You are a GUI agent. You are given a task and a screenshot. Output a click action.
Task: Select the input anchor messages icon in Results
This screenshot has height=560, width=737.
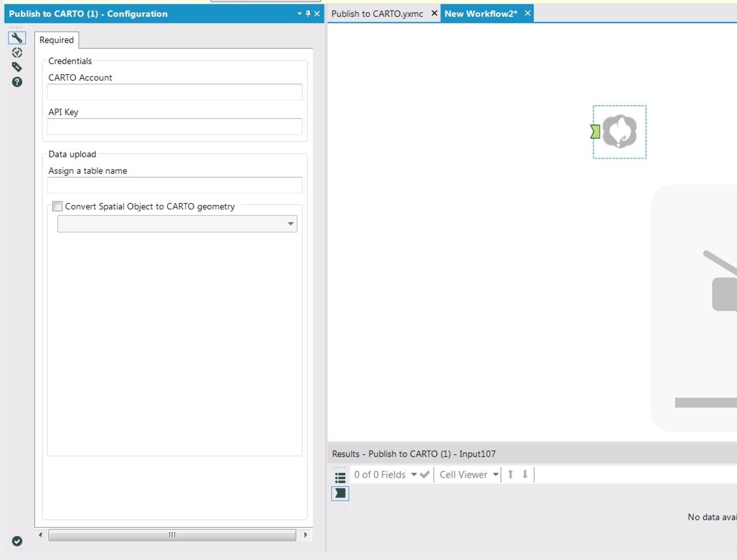click(x=340, y=493)
